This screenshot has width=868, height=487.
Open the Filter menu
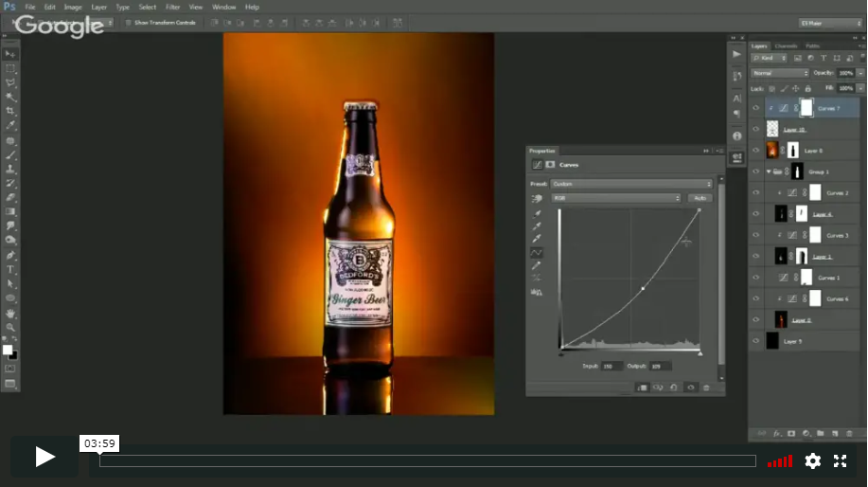click(x=172, y=8)
